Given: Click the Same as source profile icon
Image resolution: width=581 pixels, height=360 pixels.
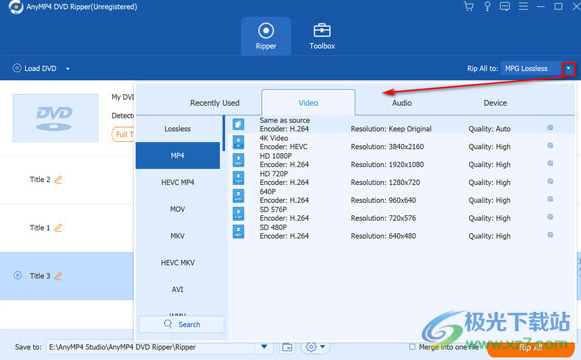Looking at the screenshot, I should point(238,124).
